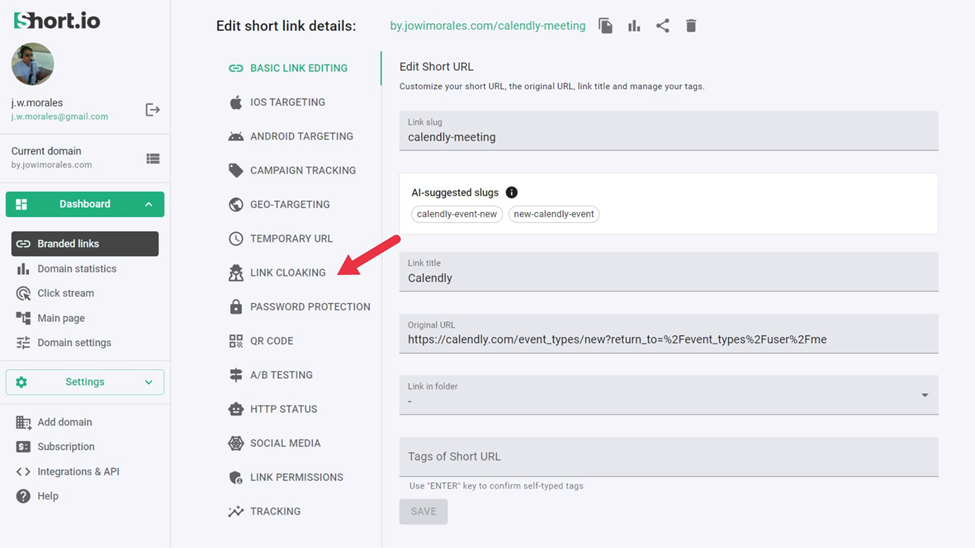The image size is (975, 548).
Task: Open by.jowimorales.com/calendly-meeting link
Action: click(488, 26)
